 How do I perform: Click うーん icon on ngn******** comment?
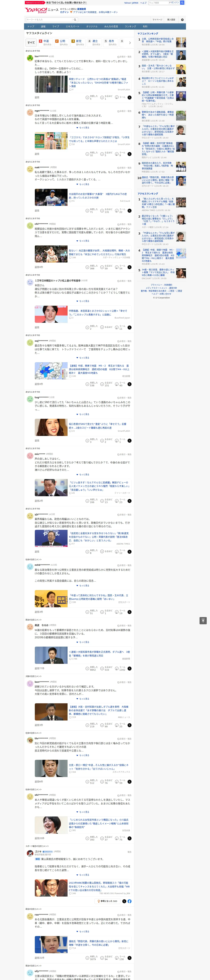[117, 154]
